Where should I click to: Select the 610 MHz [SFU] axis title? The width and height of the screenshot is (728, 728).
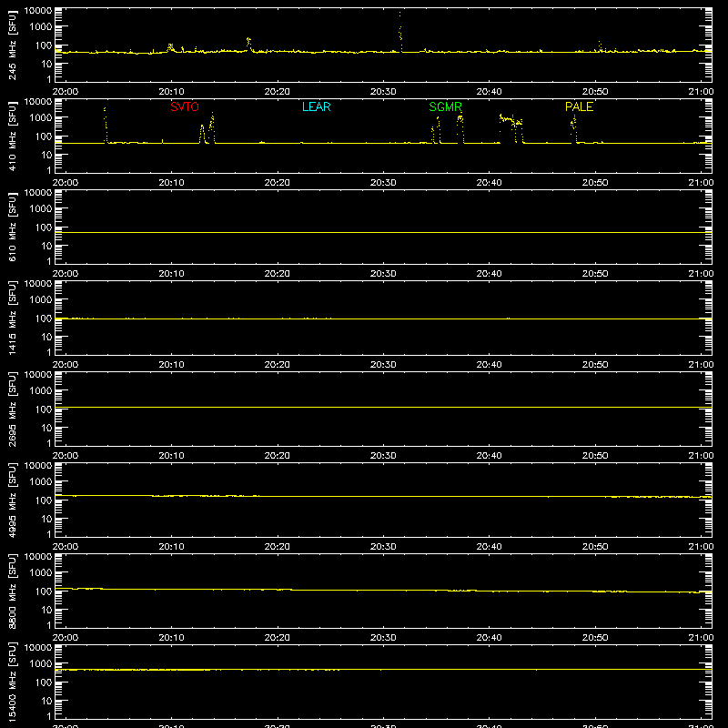point(12,227)
